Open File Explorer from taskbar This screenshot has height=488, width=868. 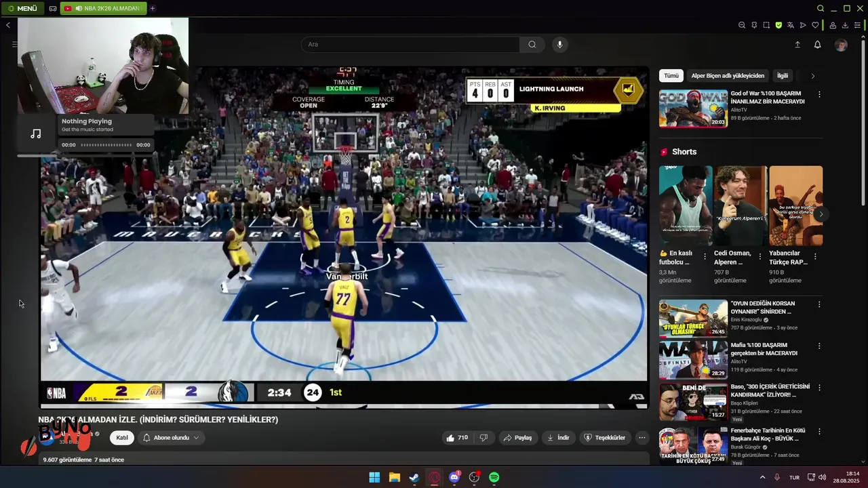[x=394, y=477]
